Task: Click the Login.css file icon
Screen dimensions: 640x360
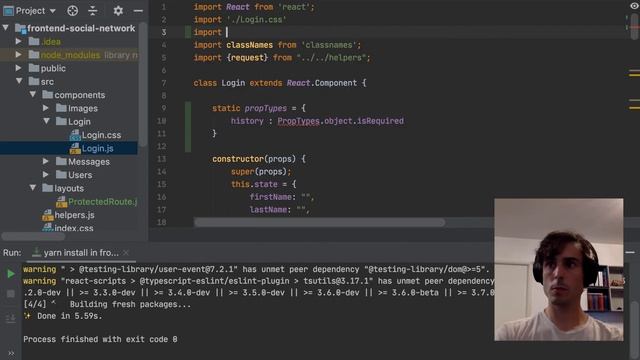Action: tap(75, 135)
